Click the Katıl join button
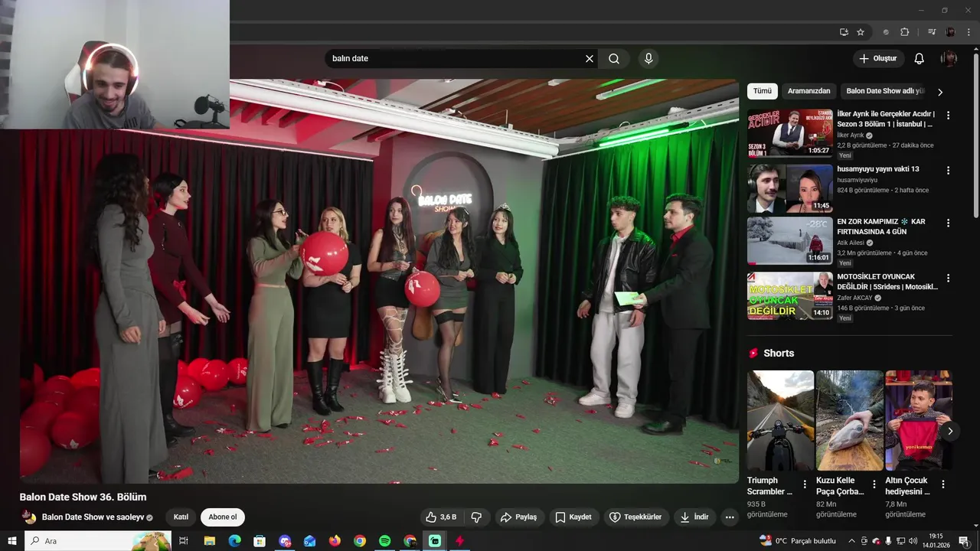 pos(181,517)
